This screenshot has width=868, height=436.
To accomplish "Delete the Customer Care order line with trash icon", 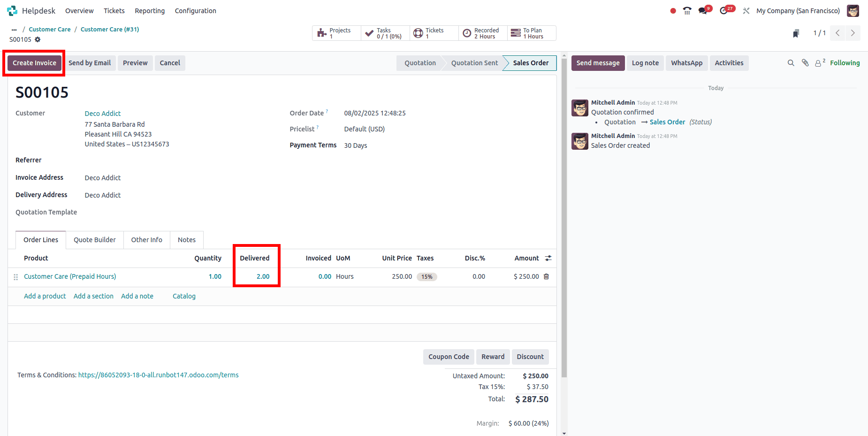I will (x=546, y=276).
